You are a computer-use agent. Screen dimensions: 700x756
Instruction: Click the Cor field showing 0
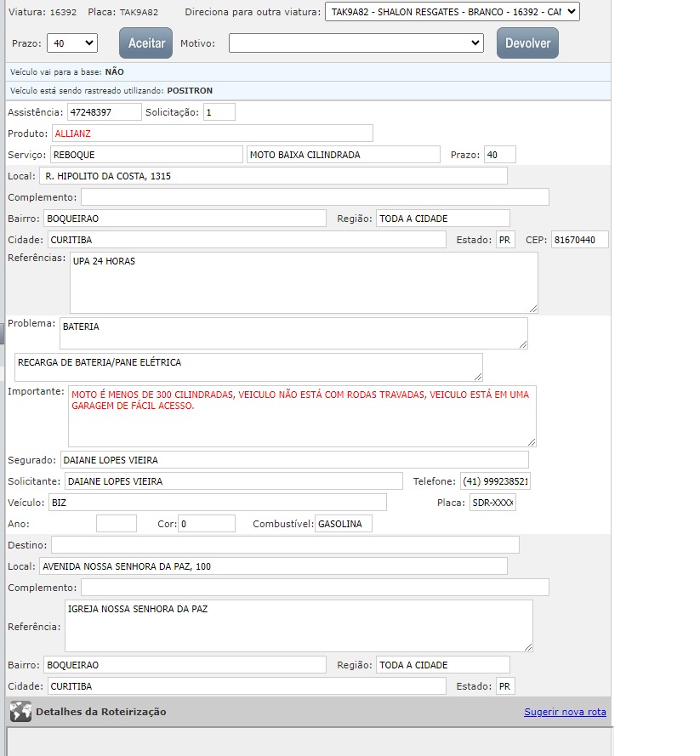pos(207,523)
